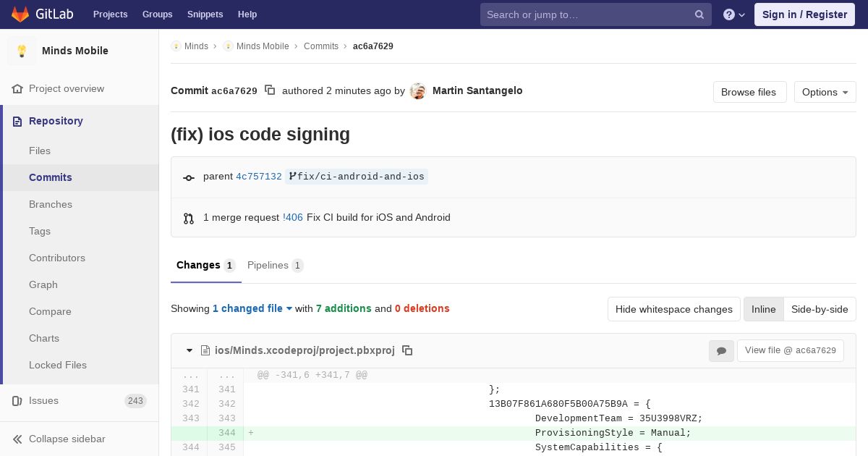Click search magnifier icon in top bar
The image size is (868, 456).
pos(699,14)
